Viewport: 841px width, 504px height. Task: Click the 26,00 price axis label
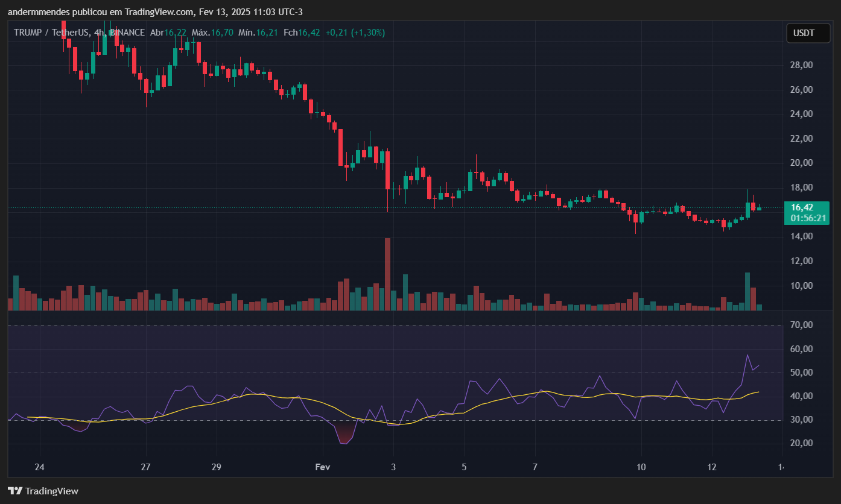tap(801, 90)
